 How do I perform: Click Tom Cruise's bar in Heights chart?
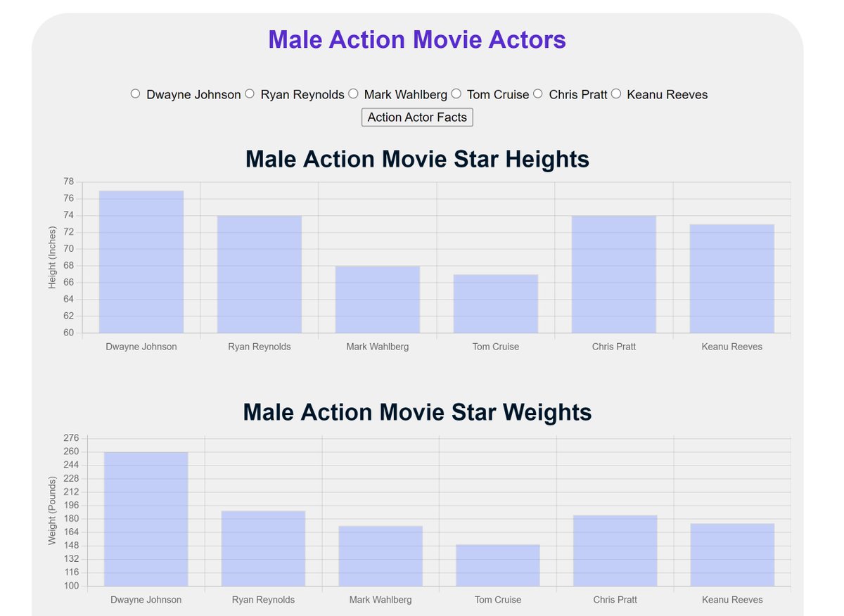(x=496, y=304)
